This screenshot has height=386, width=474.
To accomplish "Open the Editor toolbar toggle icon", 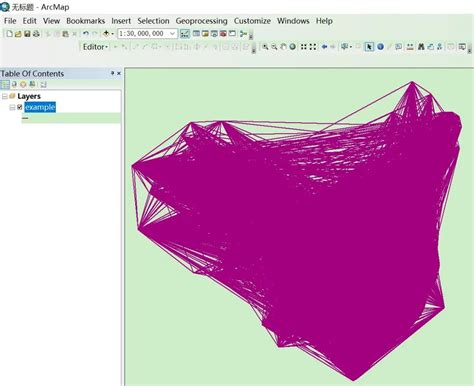I will tap(185, 34).
